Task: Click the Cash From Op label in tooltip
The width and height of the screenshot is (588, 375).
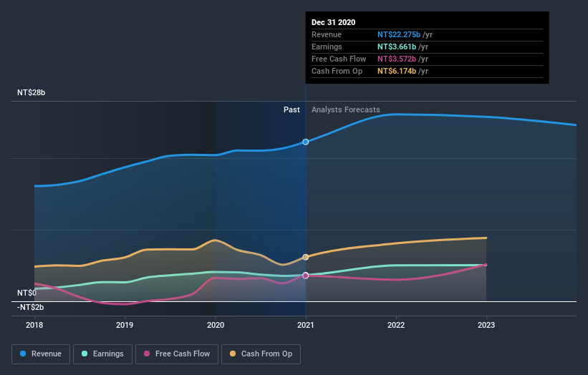Action: 337,71
